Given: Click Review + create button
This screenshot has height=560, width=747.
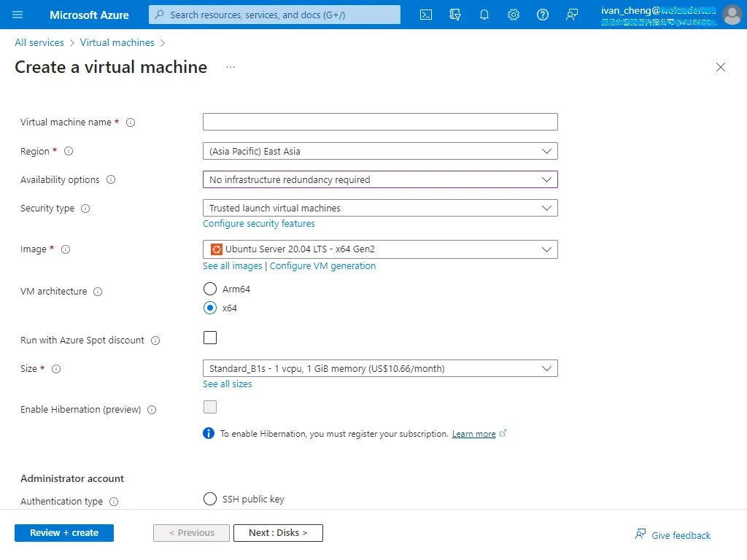Looking at the screenshot, I should click(64, 533).
